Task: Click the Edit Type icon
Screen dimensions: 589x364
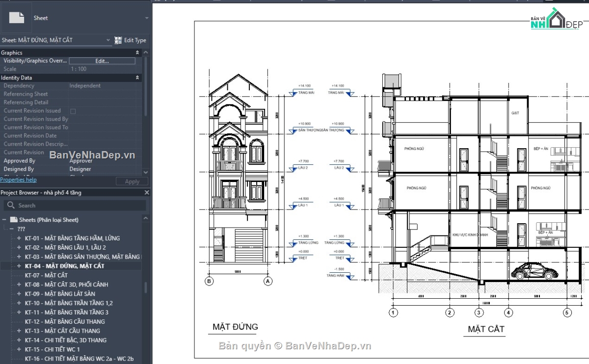Action: [118, 40]
